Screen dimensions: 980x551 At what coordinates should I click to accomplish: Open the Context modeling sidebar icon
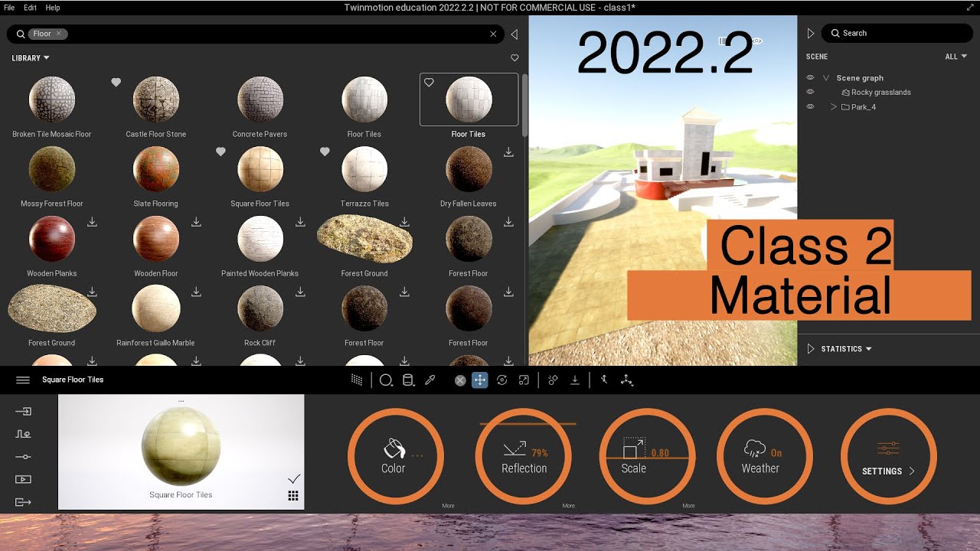(x=23, y=434)
